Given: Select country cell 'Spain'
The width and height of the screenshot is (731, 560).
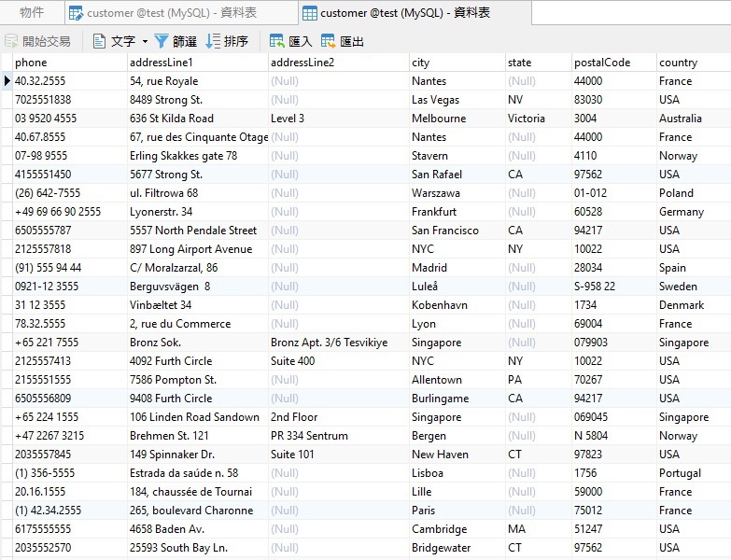Looking at the screenshot, I should click(x=694, y=268).
